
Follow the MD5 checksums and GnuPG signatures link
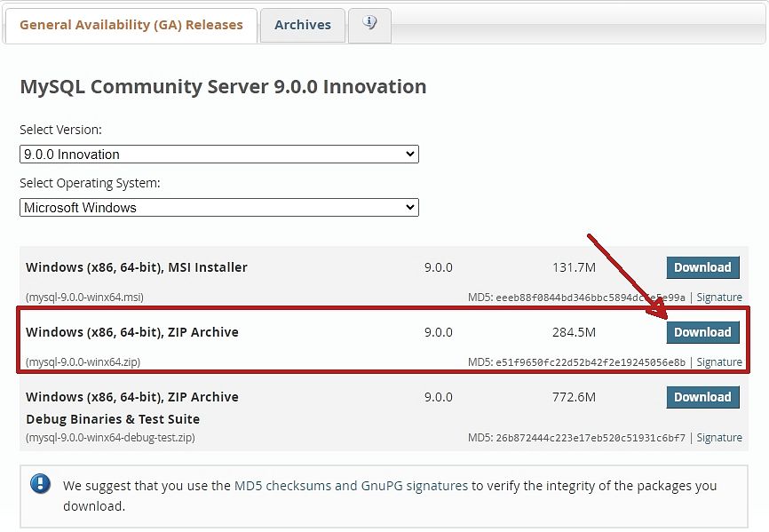point(351,486)
